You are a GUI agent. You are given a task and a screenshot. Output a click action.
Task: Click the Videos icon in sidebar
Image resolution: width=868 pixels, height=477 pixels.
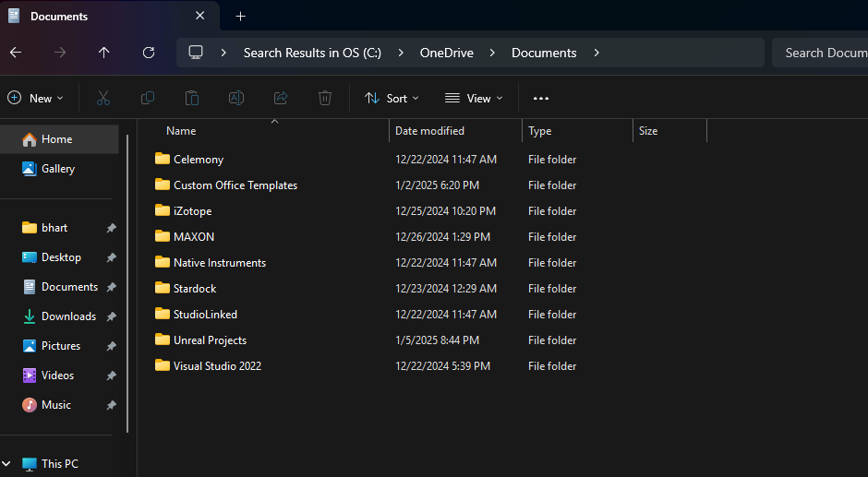tap(30, 376)
